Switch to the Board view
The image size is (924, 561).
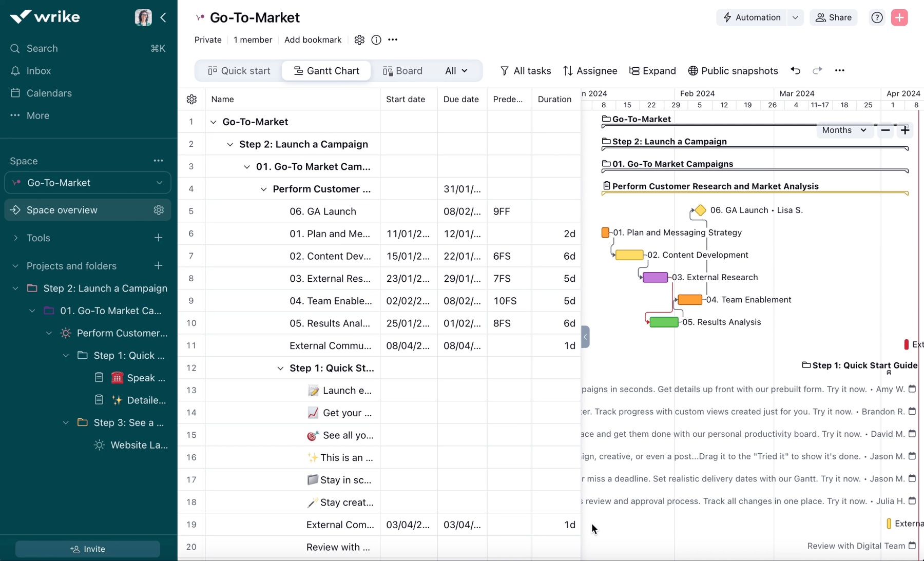click(x=403, y=71)
